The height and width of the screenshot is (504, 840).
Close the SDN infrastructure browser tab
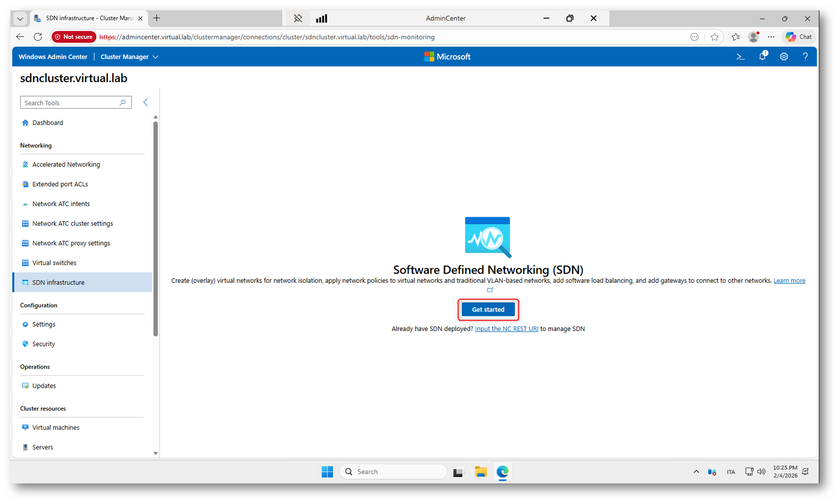coord(140,18)
